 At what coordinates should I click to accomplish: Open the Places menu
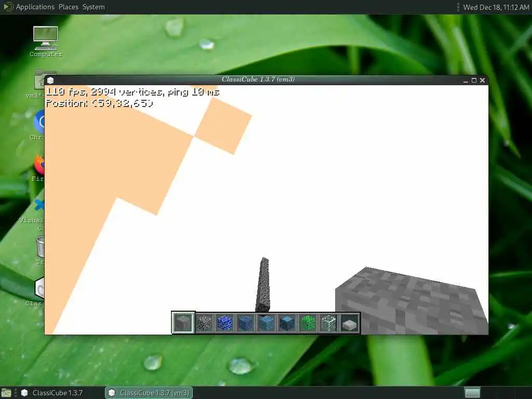69,7
